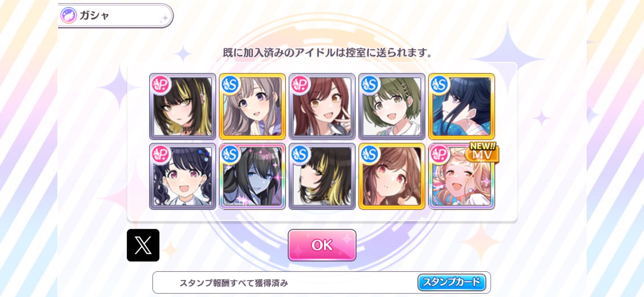644x297 pixels.
Task: Tap the blue S badge on the green-haired idol card
Action: coord(370,84)
